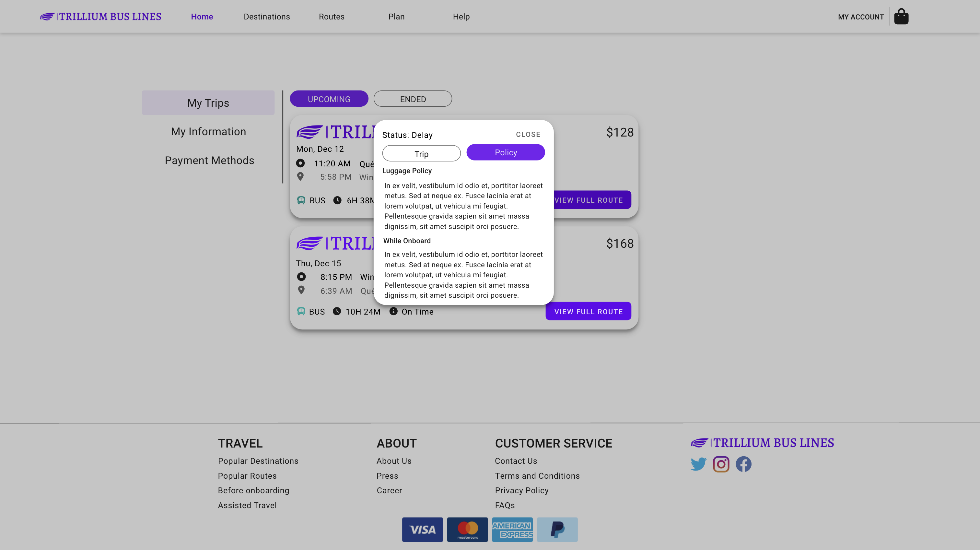Close the status delay popup
The height and width of the screenshot is (550, 980).
(528, 134)
